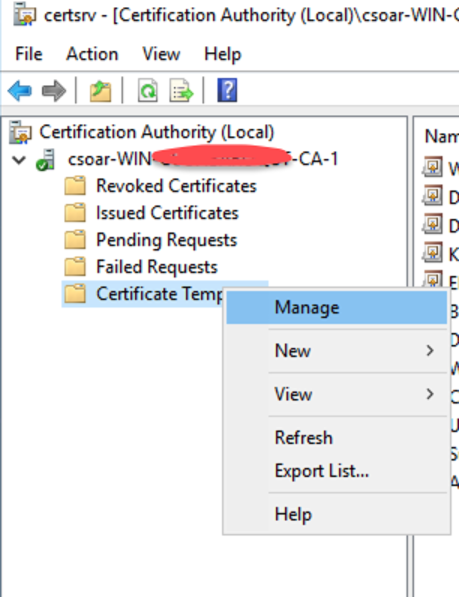Select Pending Requests in the tree
The width and height of the screenshot is (460, 598).
167,240
